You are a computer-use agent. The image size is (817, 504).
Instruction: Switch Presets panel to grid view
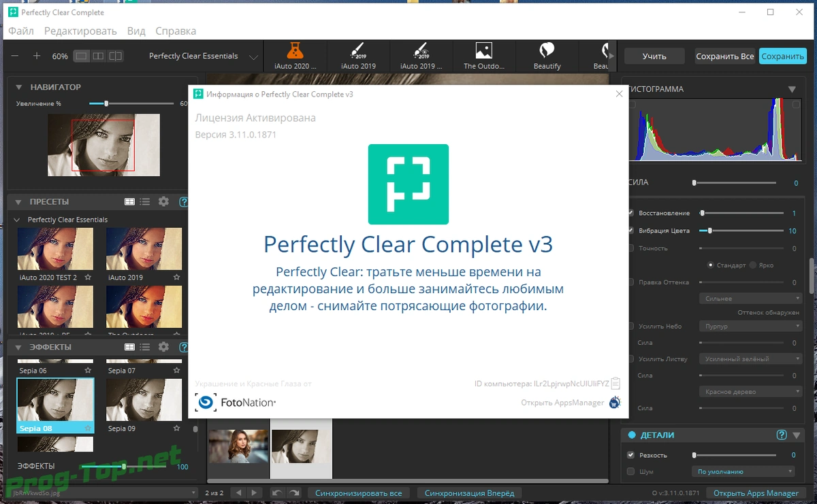point(129,202)
